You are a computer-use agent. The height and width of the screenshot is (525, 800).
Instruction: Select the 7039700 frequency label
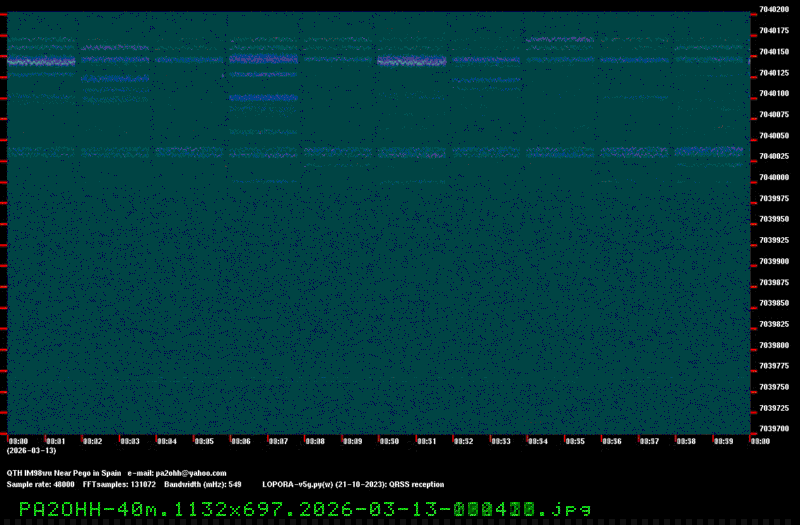(776, 429)
